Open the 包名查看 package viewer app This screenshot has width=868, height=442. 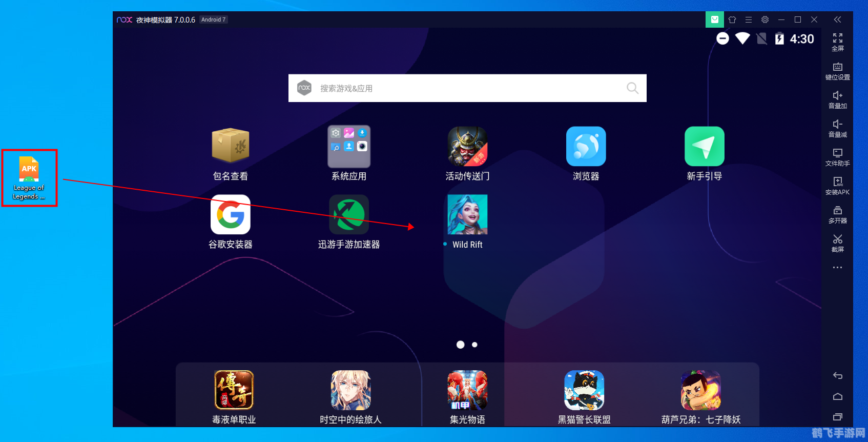[230, 147]
